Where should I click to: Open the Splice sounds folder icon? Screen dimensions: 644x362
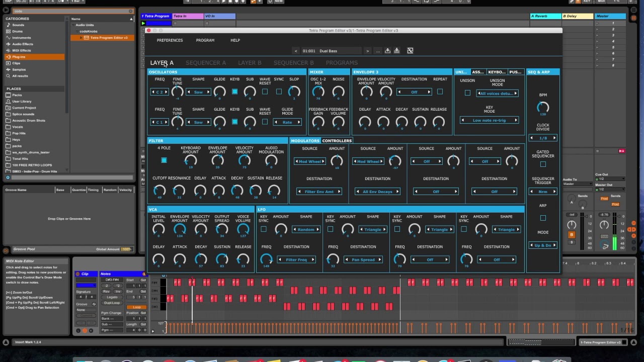point(8,114)
